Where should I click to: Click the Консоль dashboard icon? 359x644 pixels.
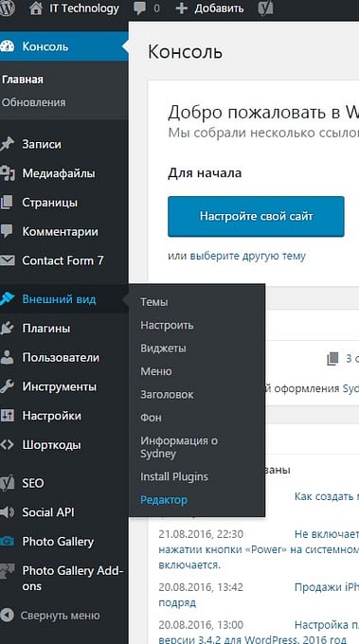click(7, 46)
